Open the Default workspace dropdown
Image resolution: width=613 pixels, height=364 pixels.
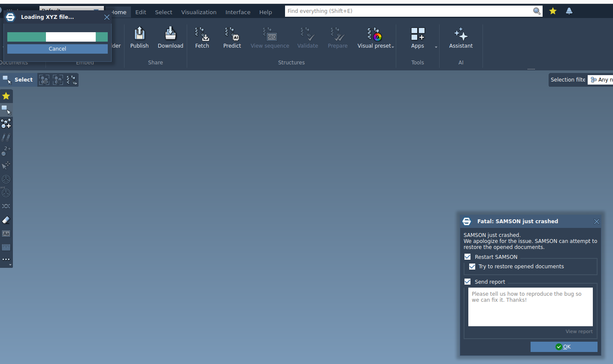click(x=72, y=9)
